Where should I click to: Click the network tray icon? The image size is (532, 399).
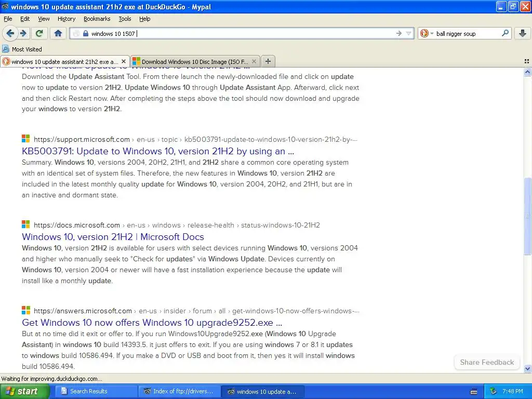(494, 391)
